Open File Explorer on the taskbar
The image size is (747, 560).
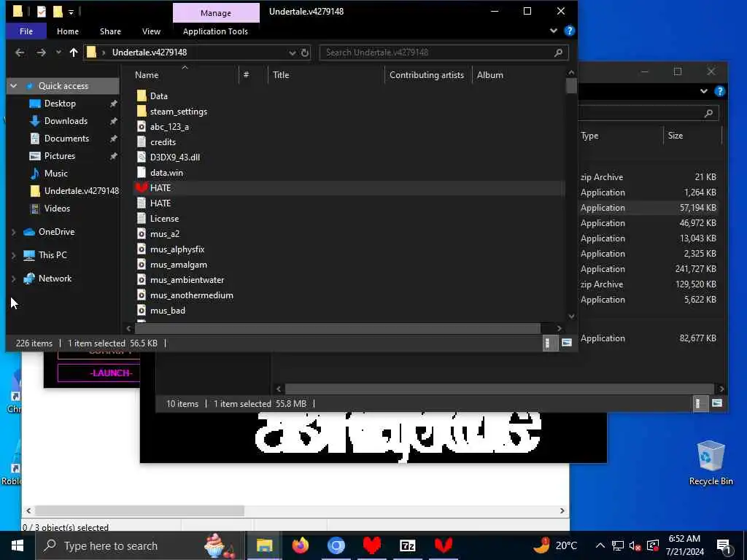pos(264,545)
